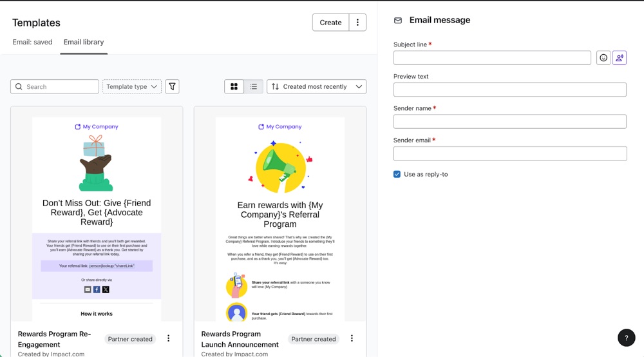Select the Email library tab

coord(84,42)
